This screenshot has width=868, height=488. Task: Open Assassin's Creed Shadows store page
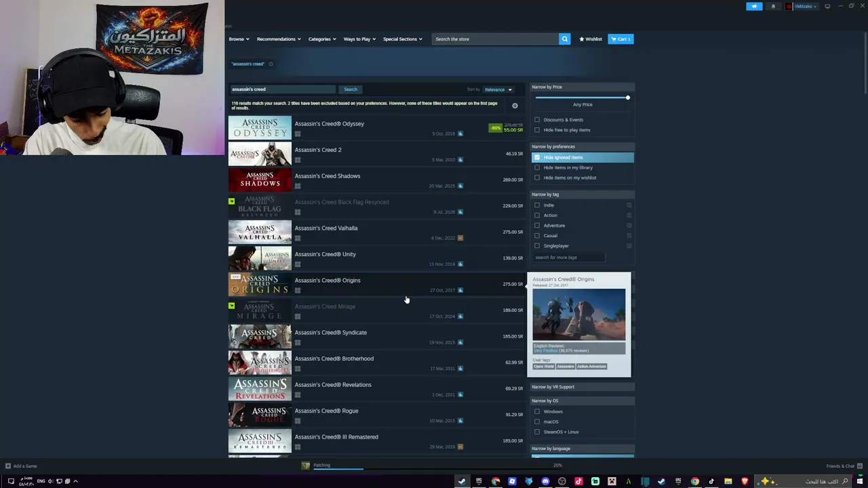click(x=376, y=180)
